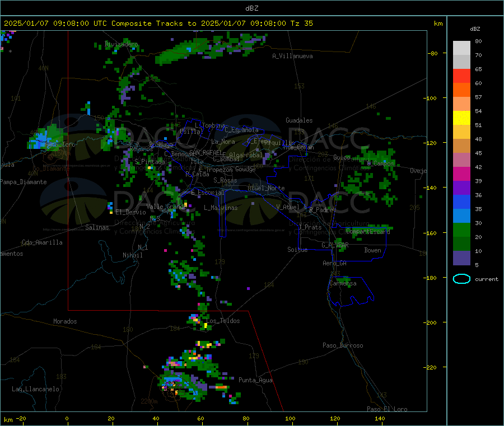Click the Pampa_Diamante label

[x=24, y=182]
